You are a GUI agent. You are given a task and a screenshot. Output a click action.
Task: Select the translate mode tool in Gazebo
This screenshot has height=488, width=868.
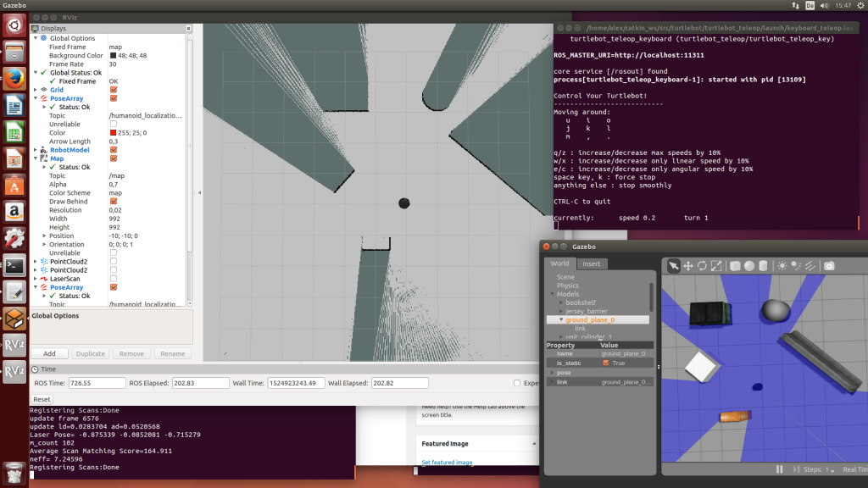click(x=687, y=266)
